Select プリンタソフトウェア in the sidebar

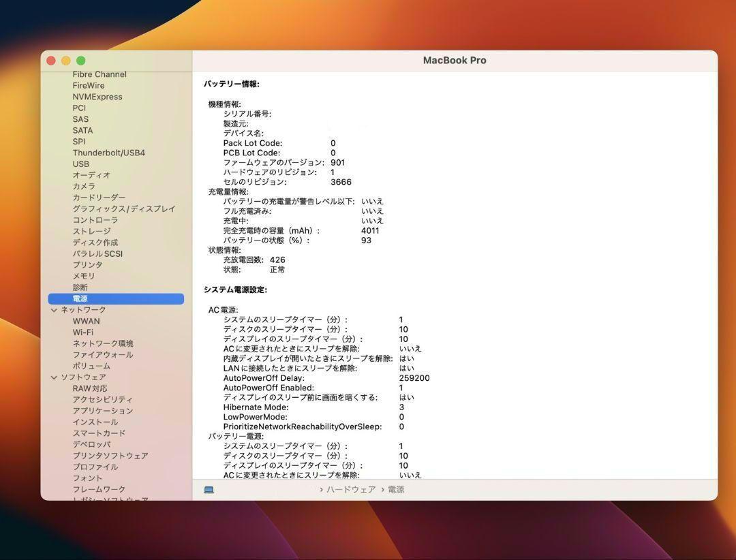pyautogui.click(x=110, y=456)
